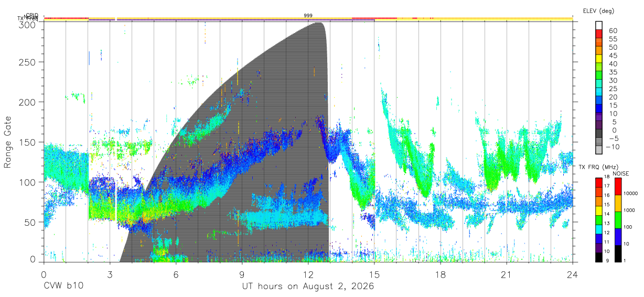Screen dimensions: 644x297
Task: Click the '18' hour tick label on the UT axis
Action: pos(440,273)
